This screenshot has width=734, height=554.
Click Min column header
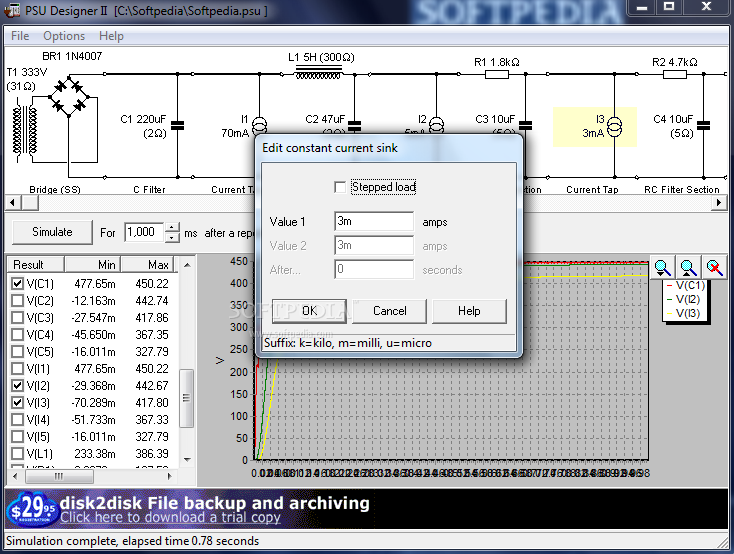(93, 265)
